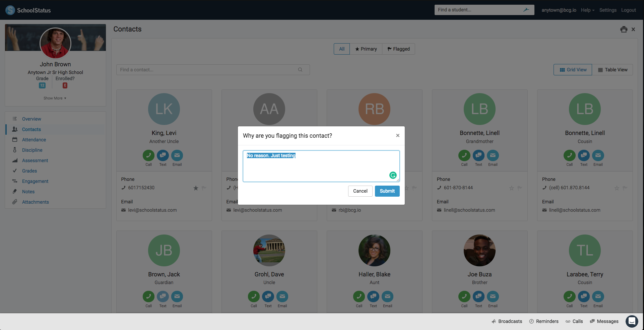This screenshot has width=644, height=330.
Task: Expand Show More under John Brown
Action: click(55, 98)
